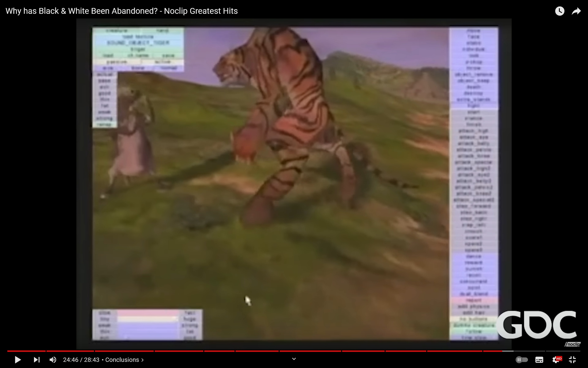Skip to the next video
Image resolution: width=588 pixels, height=368 pixels.
coord(36,360)
